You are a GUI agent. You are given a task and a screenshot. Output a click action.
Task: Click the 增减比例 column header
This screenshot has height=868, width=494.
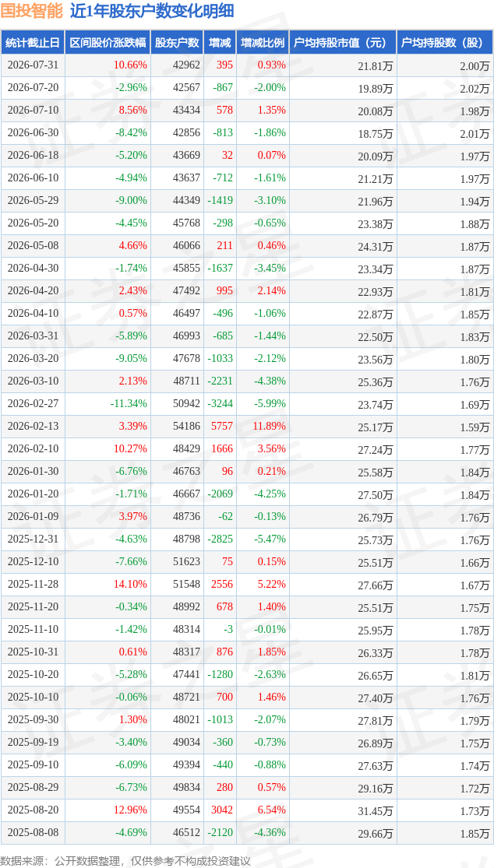click(x=263, y=42)
